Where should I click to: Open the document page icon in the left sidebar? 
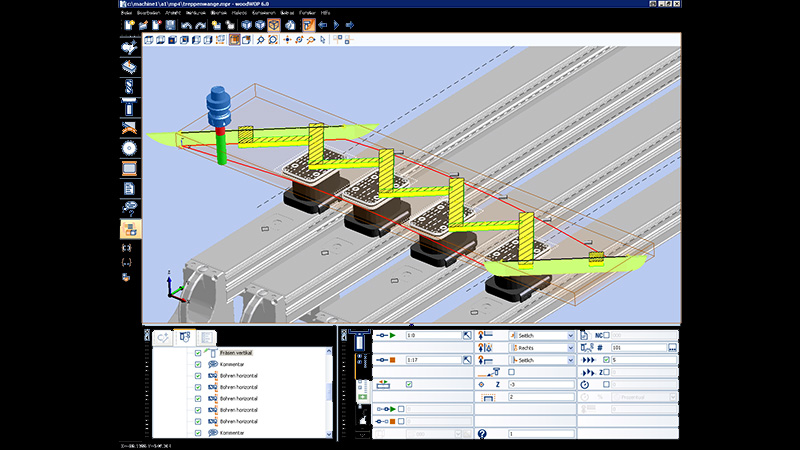pos(129,188)
